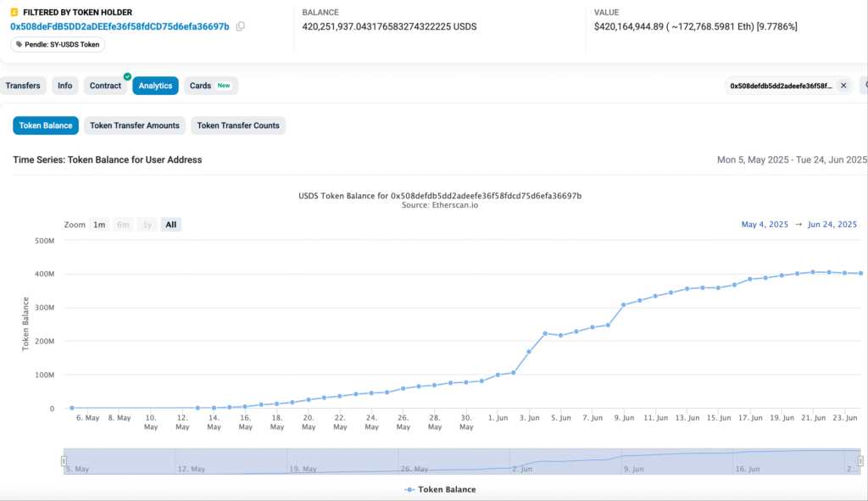Set chart zoom to 6m
This screenshot has width=868, height=501.
[123, 224]
